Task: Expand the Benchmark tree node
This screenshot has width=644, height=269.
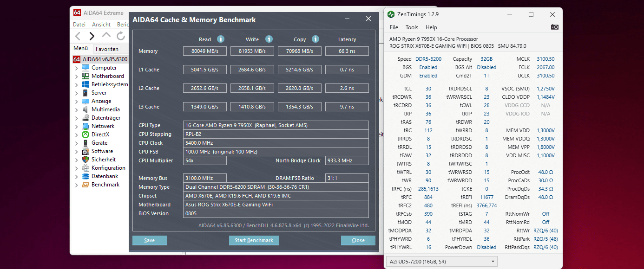Action: pyautogui.click(x=77, y=185)
